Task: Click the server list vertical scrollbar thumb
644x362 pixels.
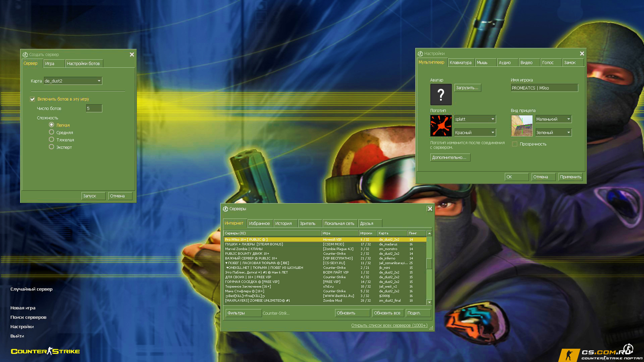Action: (429, 263)
